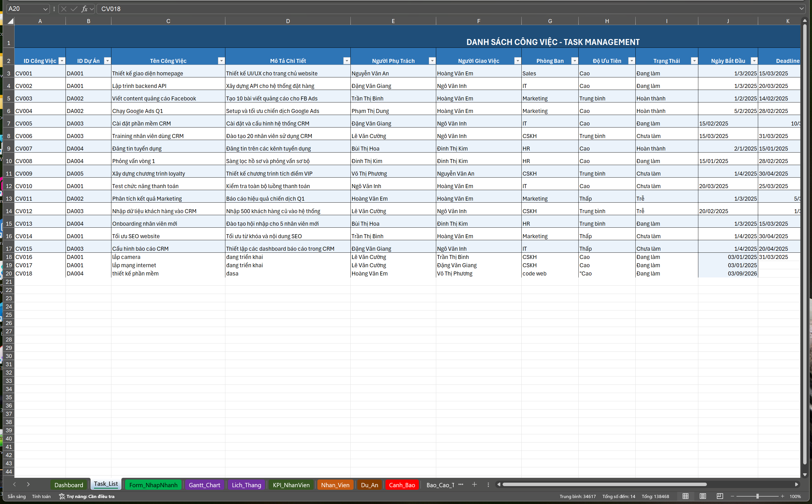Viewport: 812px width, 504px height.
Task: Open the Phòng Ban filter dropdown
Action: coord(574,61)
